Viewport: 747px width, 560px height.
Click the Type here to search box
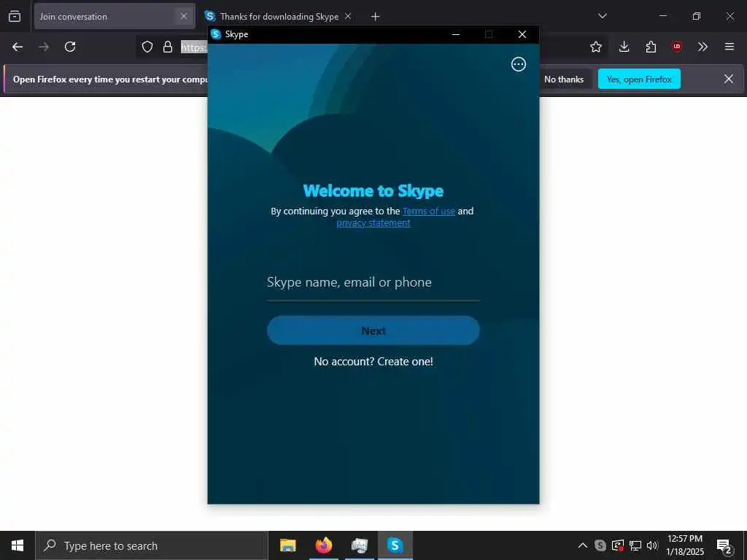[152, 545]
